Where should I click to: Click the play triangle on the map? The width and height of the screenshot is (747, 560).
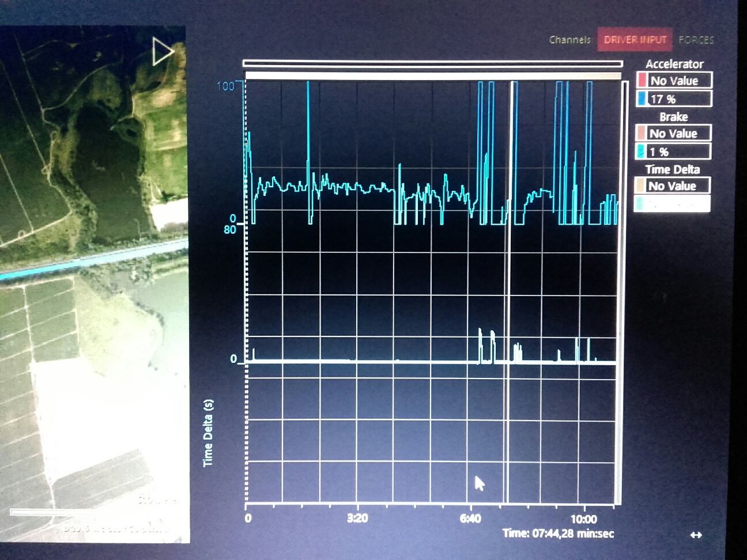click(x=162, y=52)
